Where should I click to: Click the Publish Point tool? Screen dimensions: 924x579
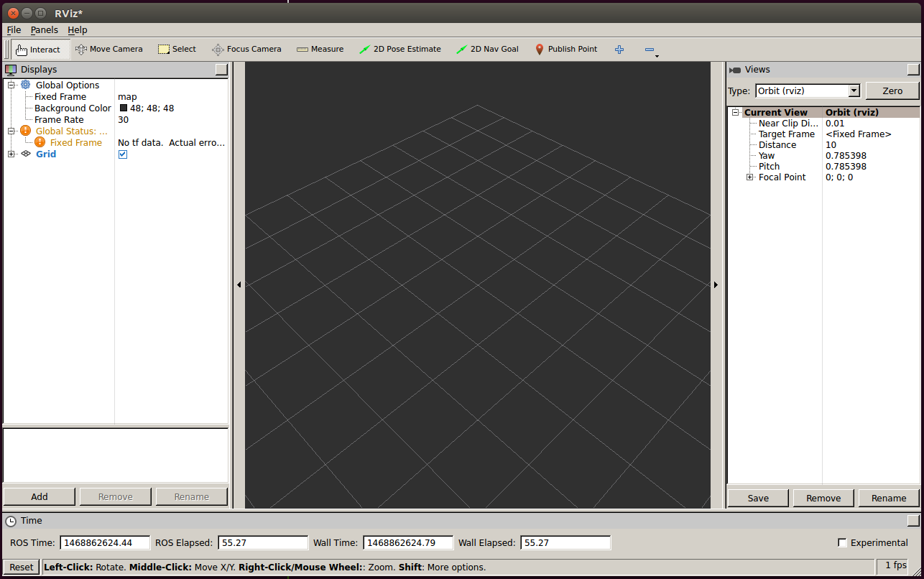tap(566, 50)
